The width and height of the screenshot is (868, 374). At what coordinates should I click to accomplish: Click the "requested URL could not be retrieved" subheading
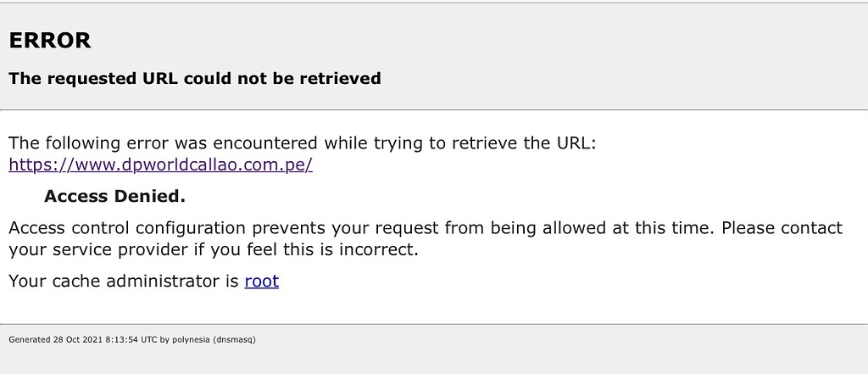pyautogui.click(x=194, y=79)
